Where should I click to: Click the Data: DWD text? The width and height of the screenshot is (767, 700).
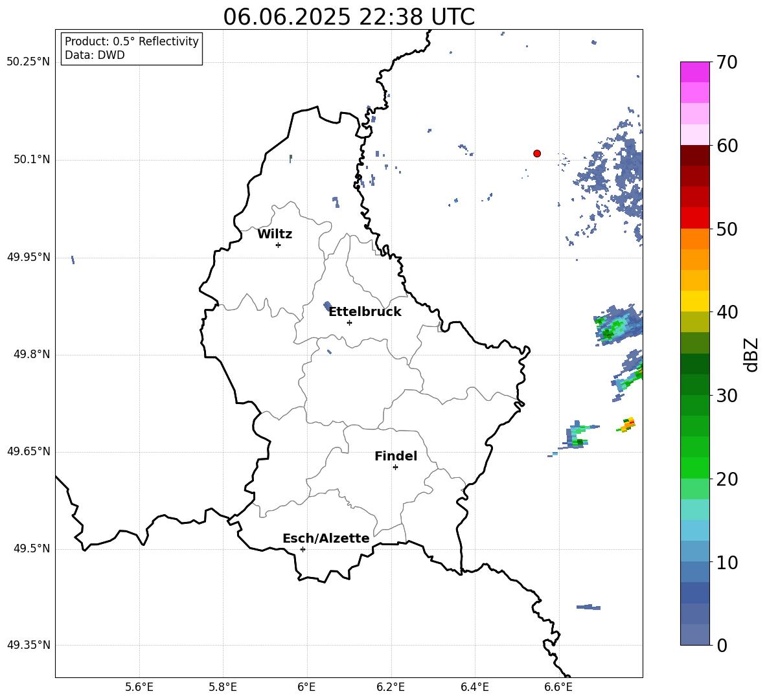click(95, 55)
